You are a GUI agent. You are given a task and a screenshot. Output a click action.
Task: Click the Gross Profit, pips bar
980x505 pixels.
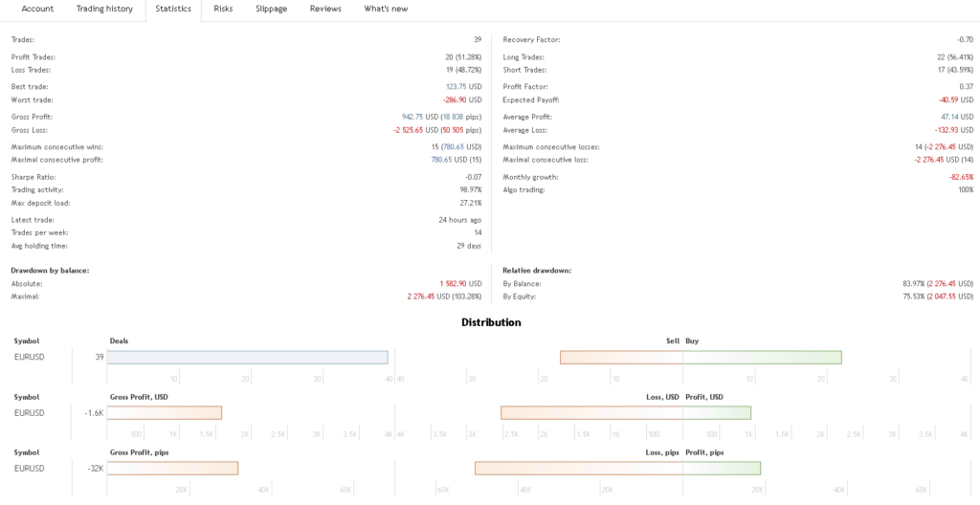coord(172,469)
